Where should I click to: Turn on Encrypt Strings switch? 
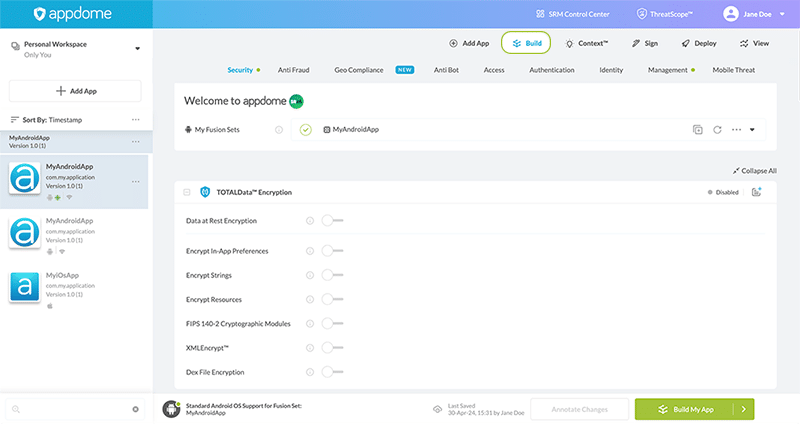tap(331, 275)
